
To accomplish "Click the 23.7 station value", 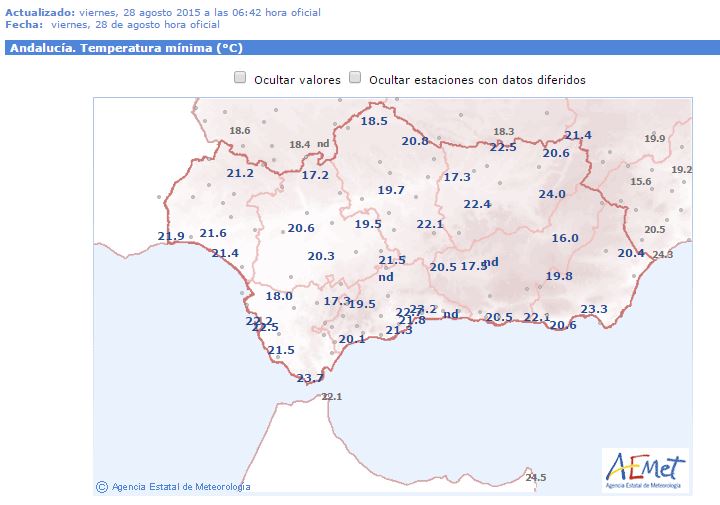I will [310, 378].
